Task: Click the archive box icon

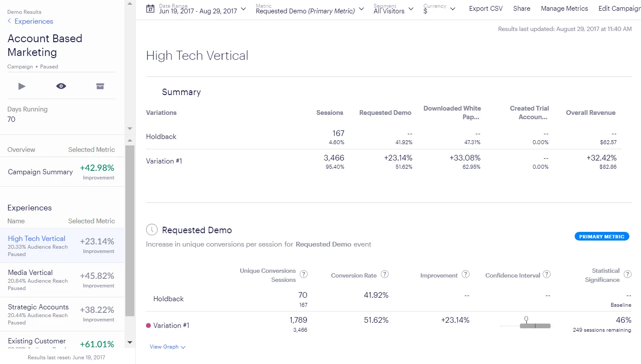Action: click(x=100, y=86)
